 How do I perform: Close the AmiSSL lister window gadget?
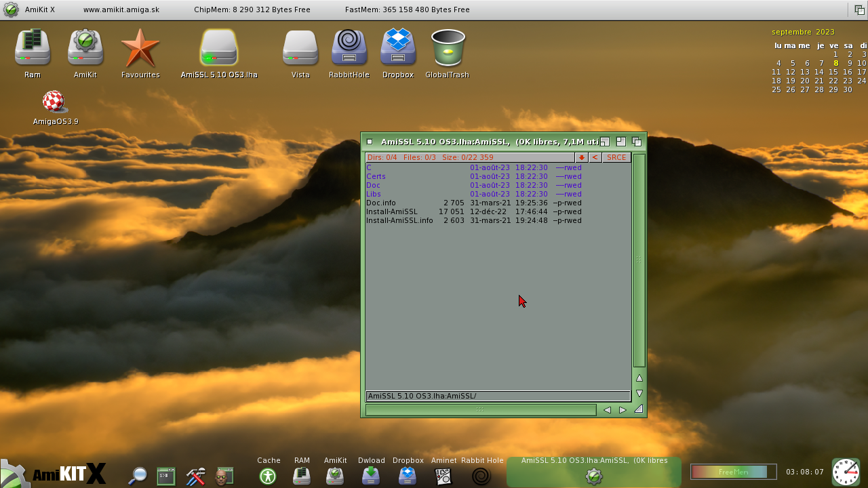[370, 142]
